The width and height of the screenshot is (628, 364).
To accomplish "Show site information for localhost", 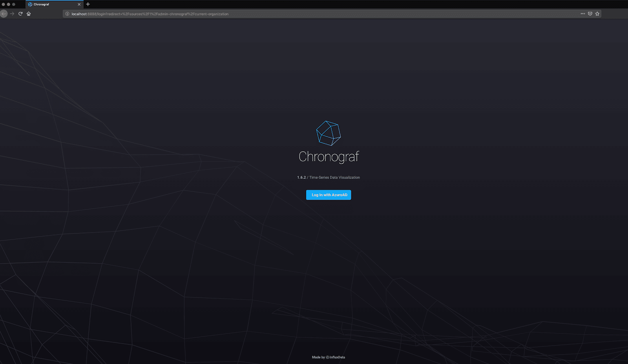I will point(67,14).
